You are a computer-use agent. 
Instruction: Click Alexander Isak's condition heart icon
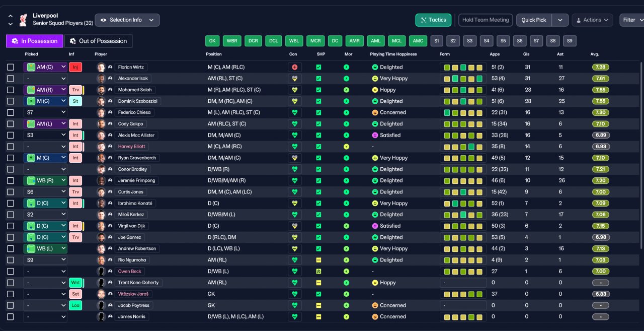pyautogui.click(x=295, y=79)
